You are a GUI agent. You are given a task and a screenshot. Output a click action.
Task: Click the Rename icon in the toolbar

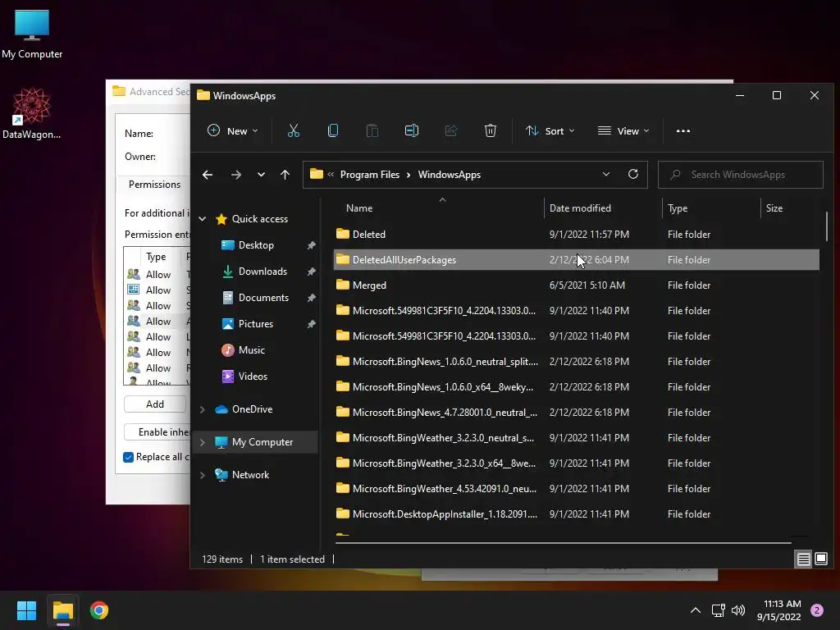click(412, 130)
